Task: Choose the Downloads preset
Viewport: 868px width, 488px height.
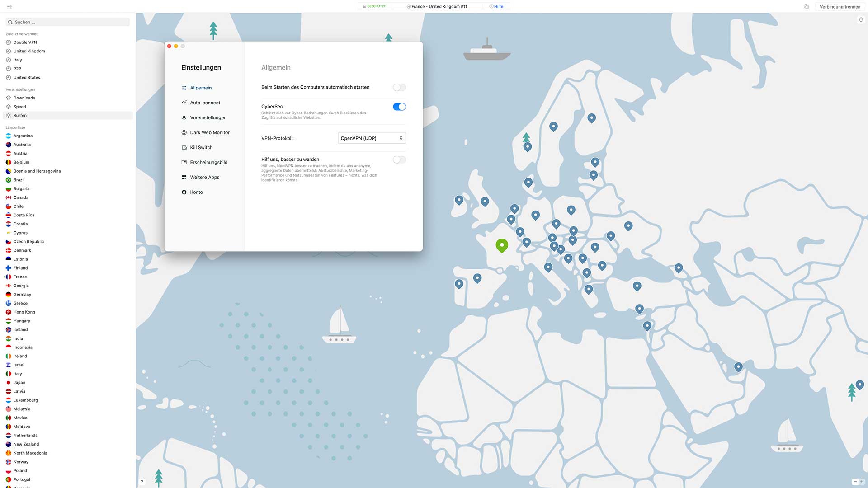Action: [68, 98]
